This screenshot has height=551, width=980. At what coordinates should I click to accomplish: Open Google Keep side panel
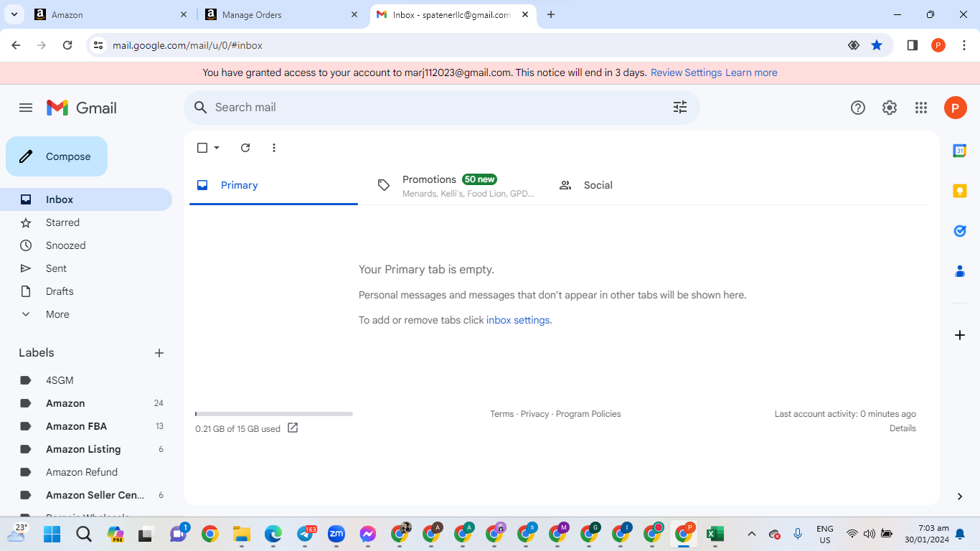tap(960, 191)
